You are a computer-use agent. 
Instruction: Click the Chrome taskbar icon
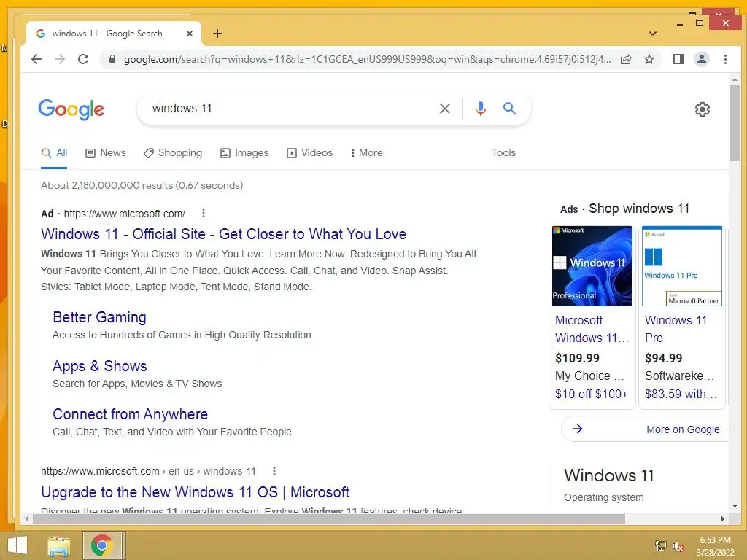(x=101, y=545)
